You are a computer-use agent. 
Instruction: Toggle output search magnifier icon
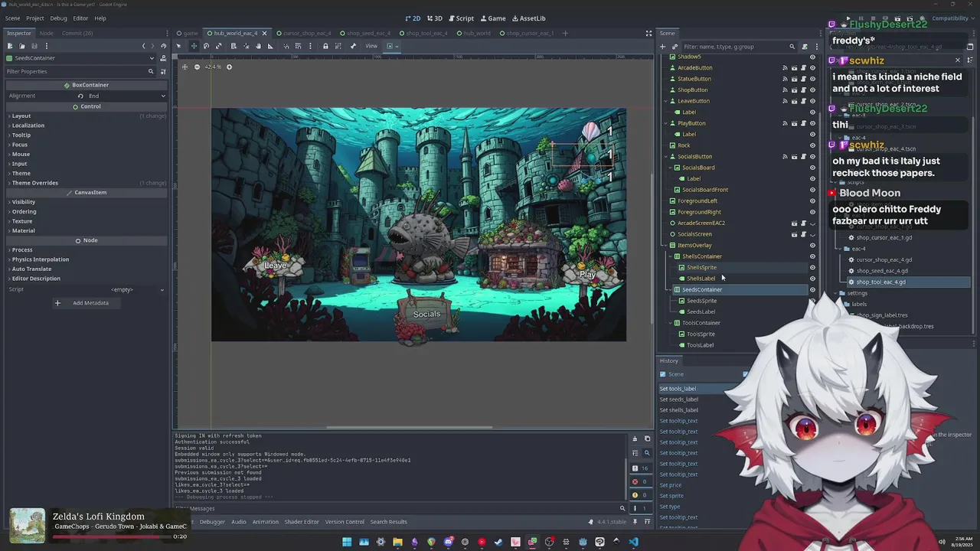(x=647, y=453)
